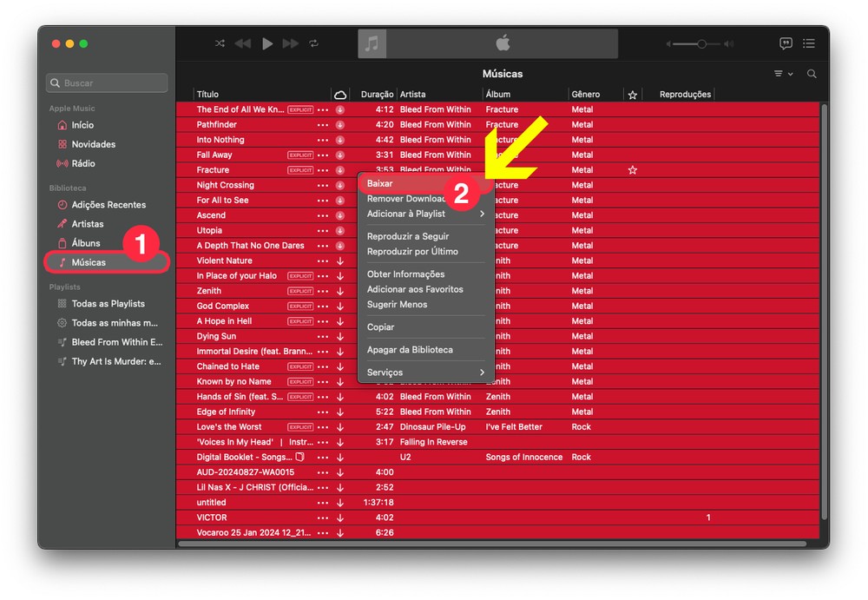Choose Remover Download in the context menu
This screenshot has width=868, height=600.
406,198
